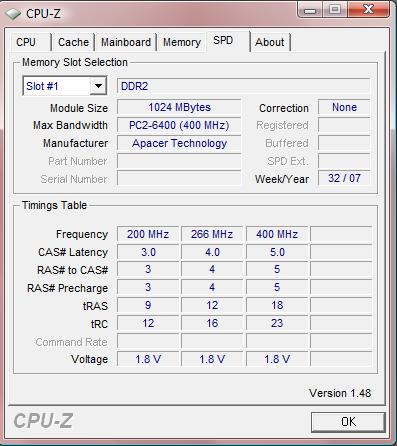Click the Memory Slot Selection group title
The width and height of the screenshot is (397, 446).
point(75,62)
